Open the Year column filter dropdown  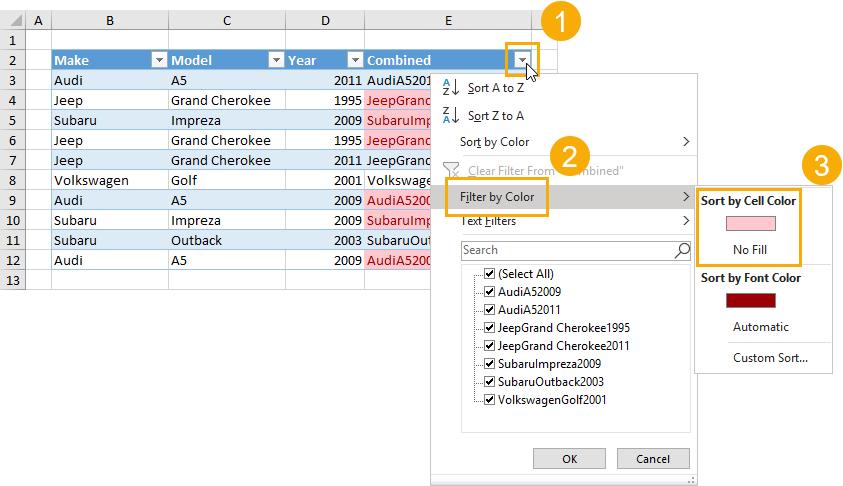[x=355, y=60]
